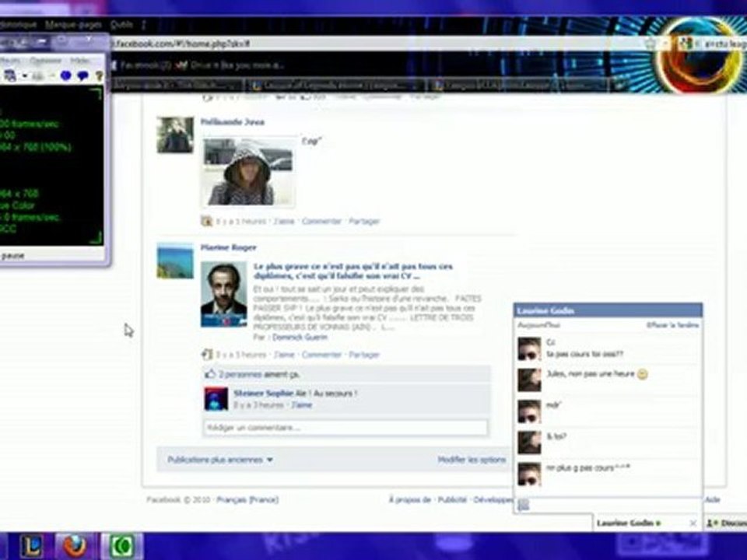
Task: Click the question mark help icon in HyperCam toolbar
Action: [99, 75]
